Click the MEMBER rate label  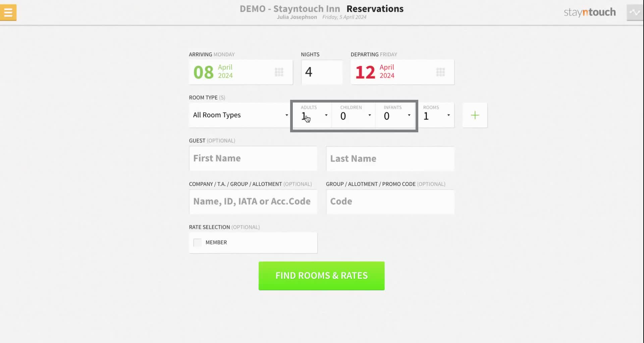[216, 243]
